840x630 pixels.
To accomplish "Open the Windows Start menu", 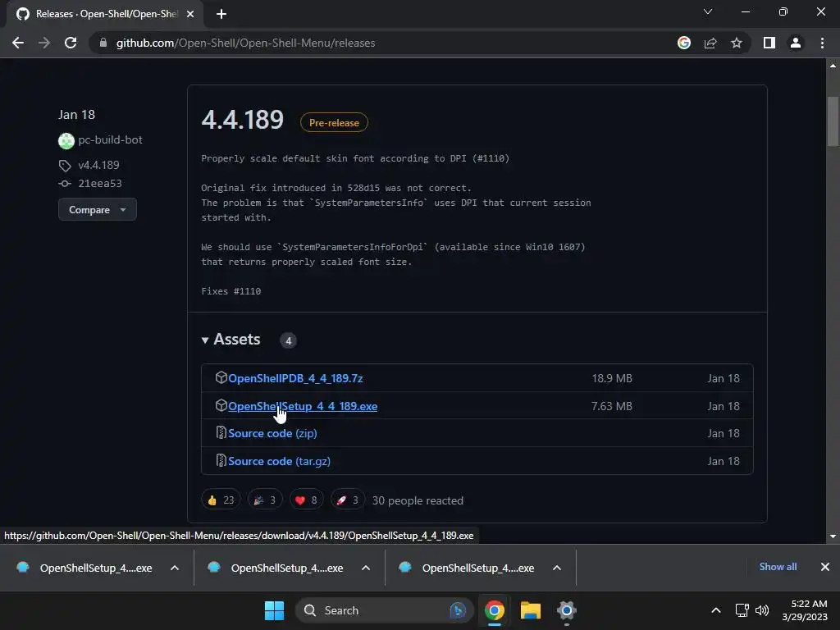I will pyautogui.click(x=275, y=610).
